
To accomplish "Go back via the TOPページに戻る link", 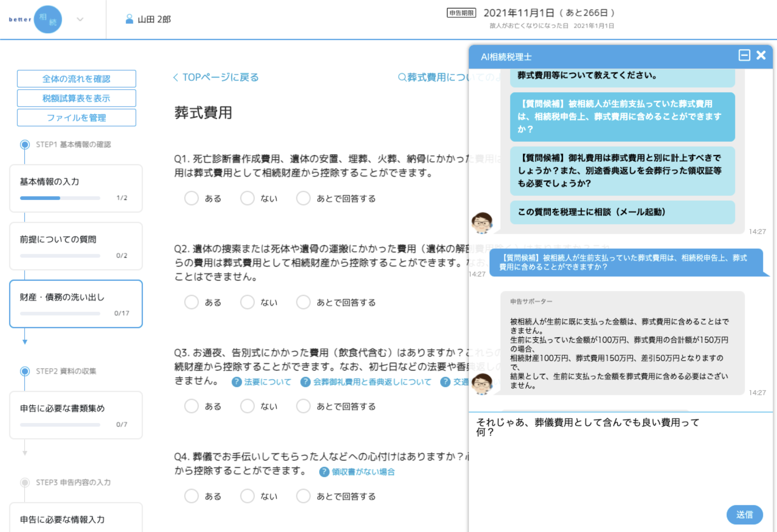I will (216, 77).
